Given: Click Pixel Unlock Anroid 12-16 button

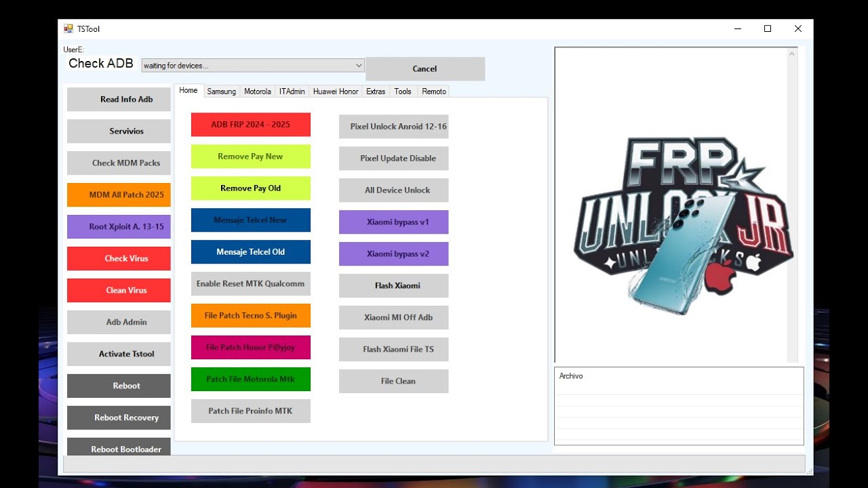Looking at the screenshot, I should point(394,127).
